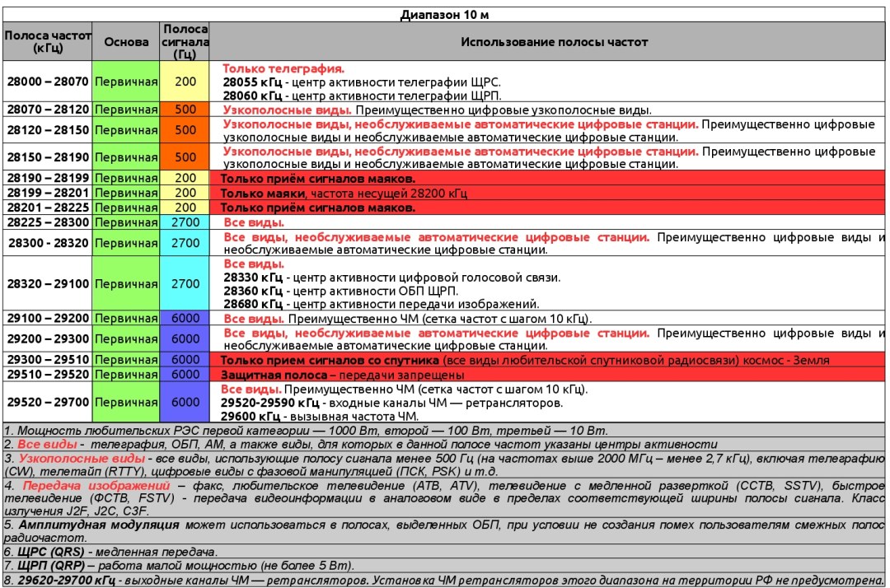Click the red "Только маяки" usage cell
This screenshot has height=588, width=890.
[x=547, y=194]
